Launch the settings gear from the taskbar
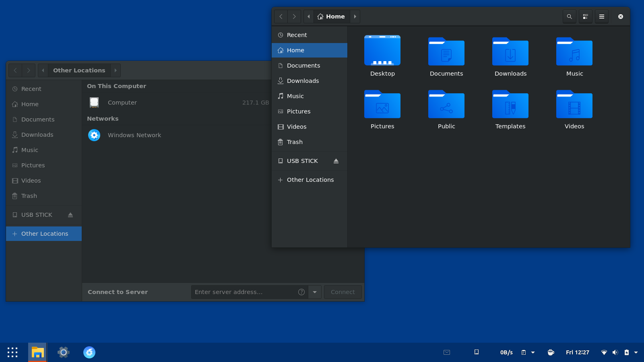 point(63,352)
